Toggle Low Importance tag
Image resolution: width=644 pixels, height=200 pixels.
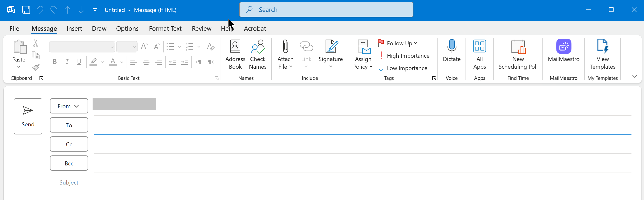tap(403, 68)
